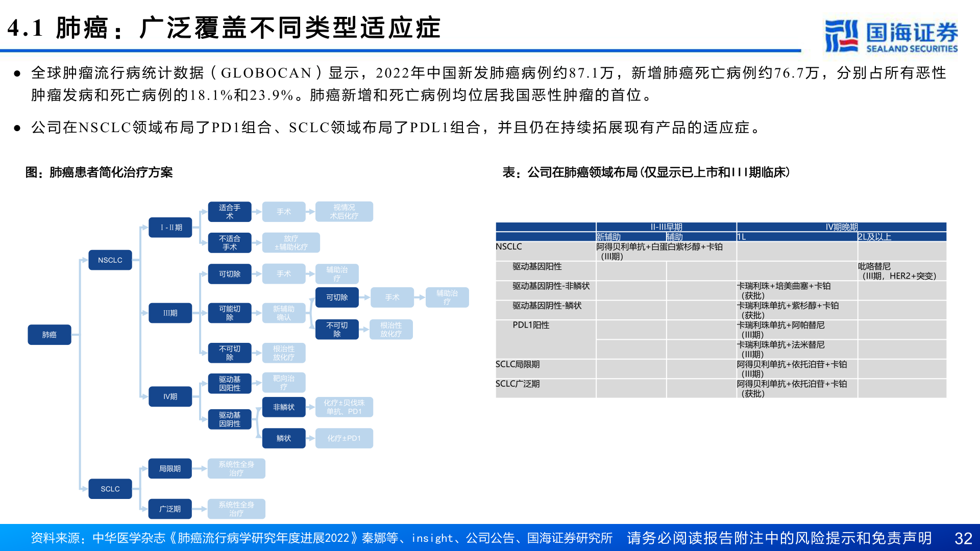Image resolution: width=980 pixels, height=551 pixels.
Task: Click table caption 表：公司在肺癌领域布局
Action: pos(646,172)
